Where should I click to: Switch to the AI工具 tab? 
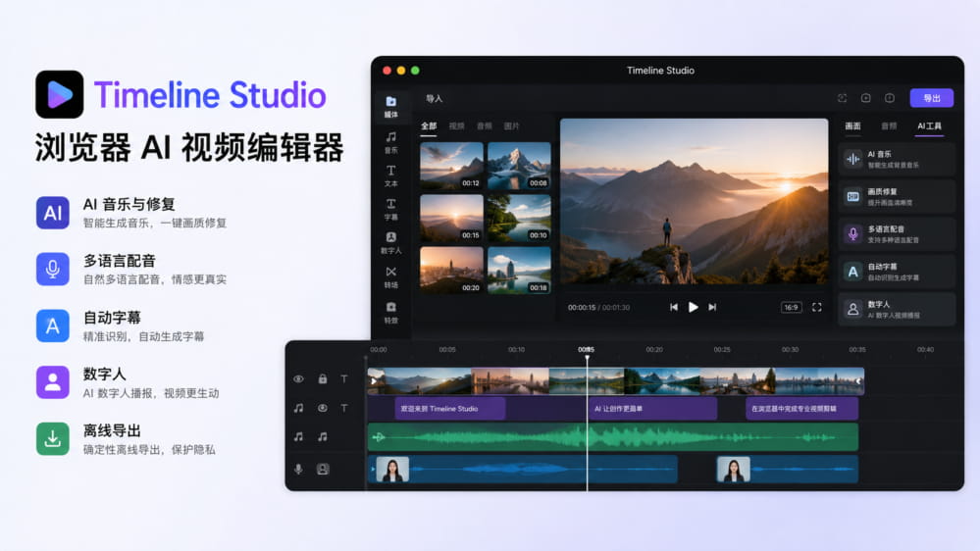[929, 126]
